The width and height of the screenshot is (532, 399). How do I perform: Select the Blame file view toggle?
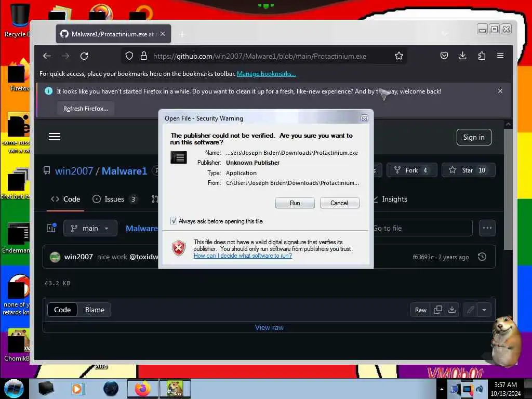point(95,310)
